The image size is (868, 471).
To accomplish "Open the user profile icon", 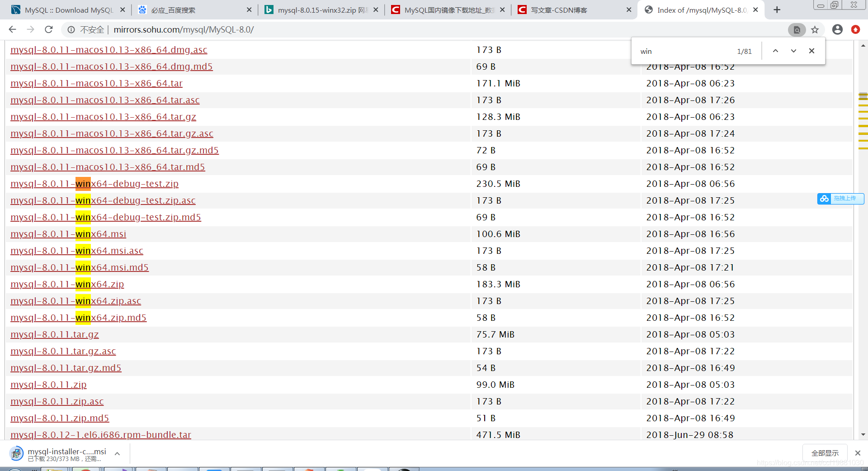I will tap(837, 29).
